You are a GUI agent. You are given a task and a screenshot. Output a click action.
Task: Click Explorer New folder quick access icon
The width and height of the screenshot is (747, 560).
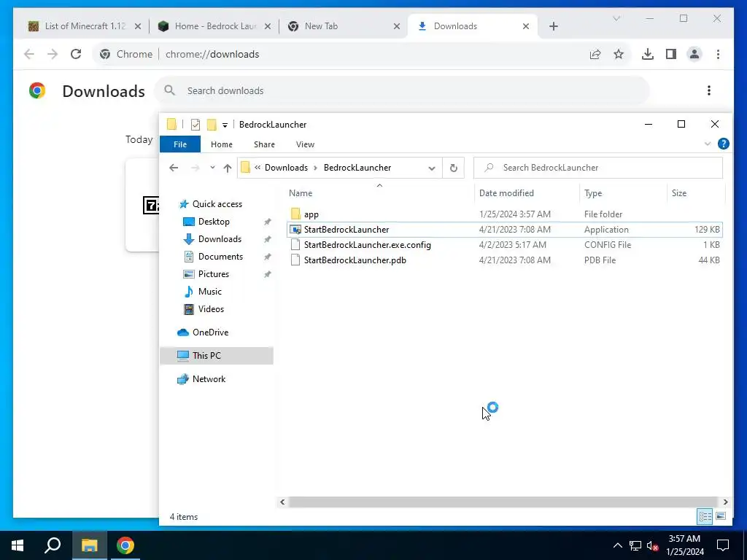212,125
